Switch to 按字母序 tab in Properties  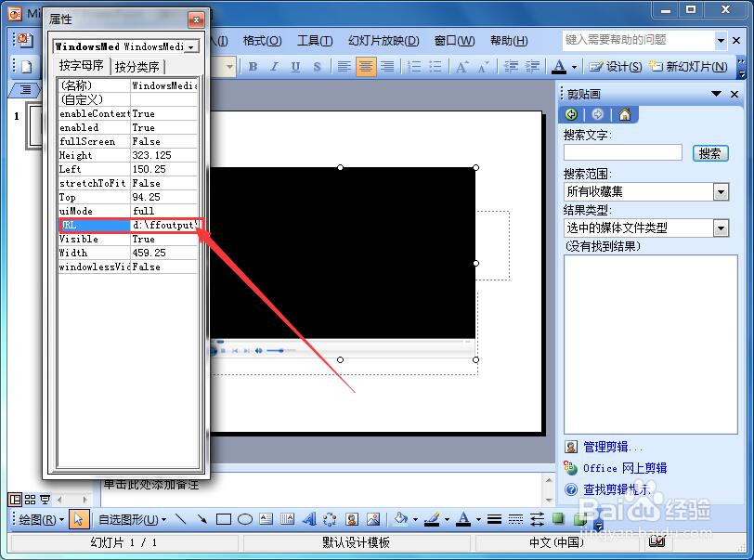82,65
